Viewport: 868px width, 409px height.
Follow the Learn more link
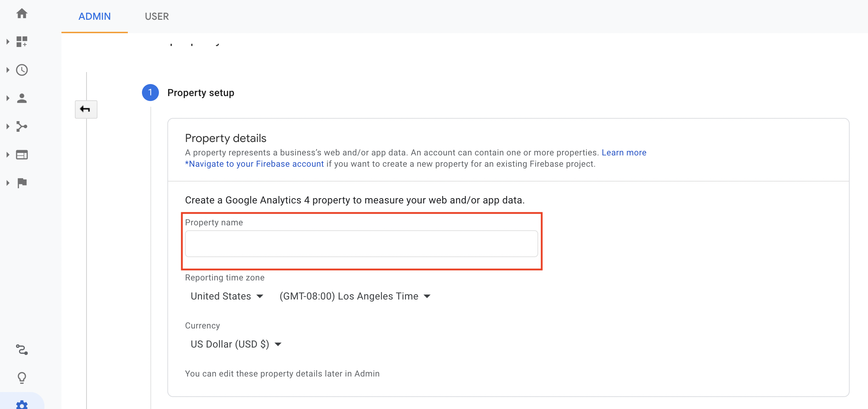pos(624,153)
